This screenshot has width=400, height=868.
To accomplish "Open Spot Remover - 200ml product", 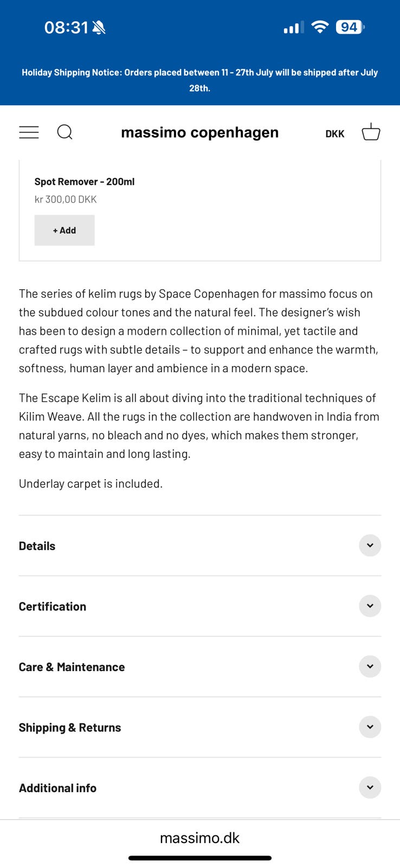I will 85,182.
